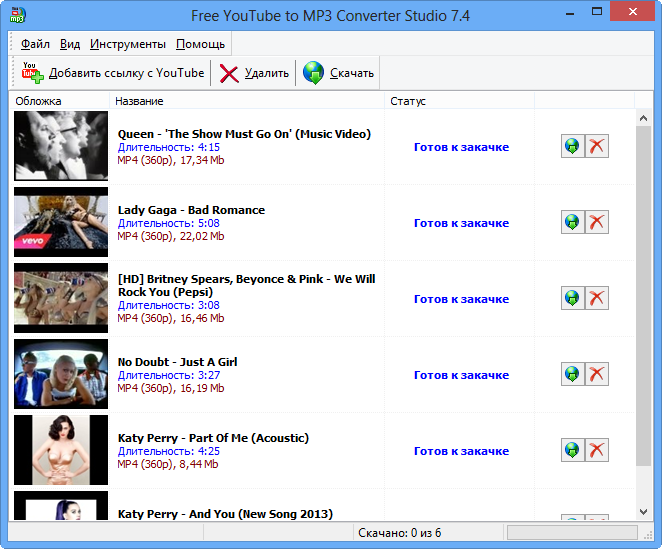
Task: Click the Статус column header
Action: pos(459,101)
